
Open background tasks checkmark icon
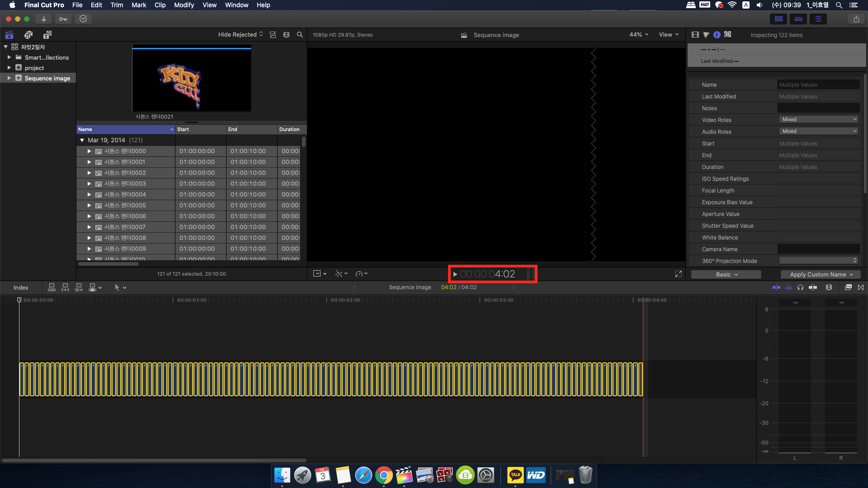[x=83, y=19]
